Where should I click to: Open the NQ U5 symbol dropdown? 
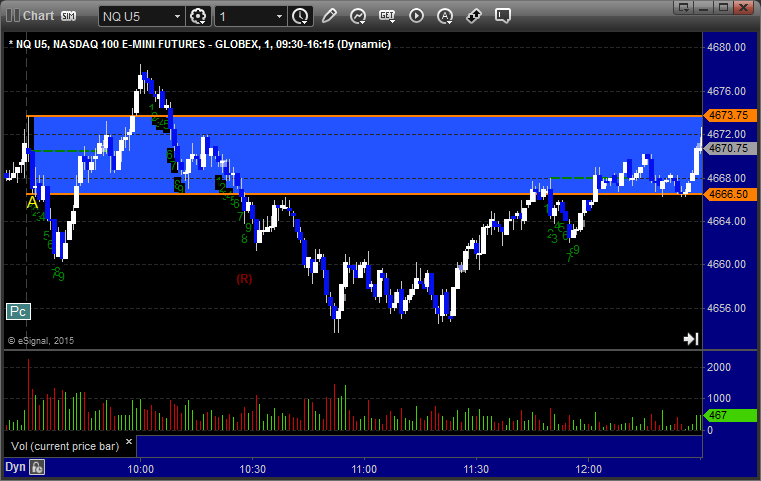(177, 17)
